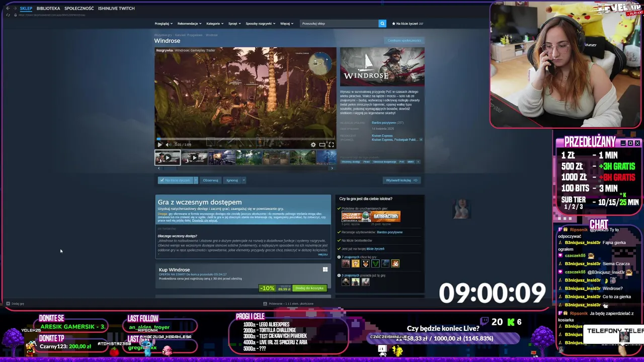Viewport: 644px width, 362px height.
Task: Go forward with Steam forward arrow
Action: coord(14,9)
